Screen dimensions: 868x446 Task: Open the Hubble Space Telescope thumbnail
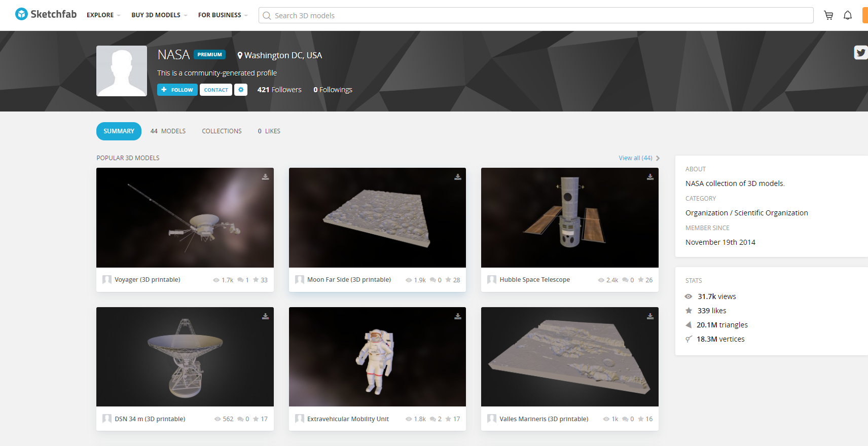click(570, 217)
